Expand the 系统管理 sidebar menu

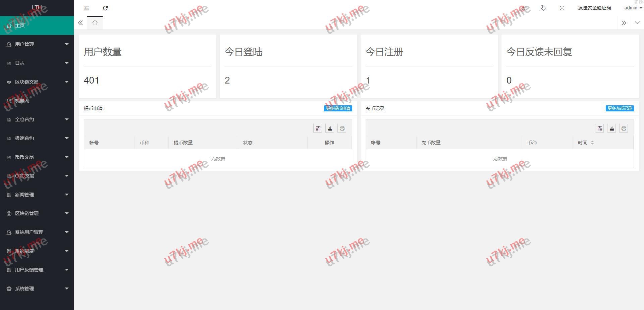[x=37, y=289]
